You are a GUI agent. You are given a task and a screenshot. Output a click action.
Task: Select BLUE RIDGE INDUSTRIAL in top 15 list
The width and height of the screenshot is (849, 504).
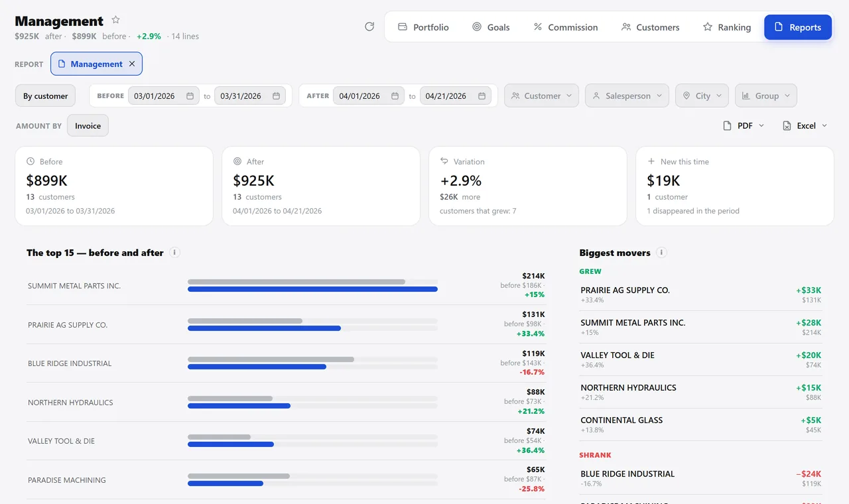pos(70,363)
